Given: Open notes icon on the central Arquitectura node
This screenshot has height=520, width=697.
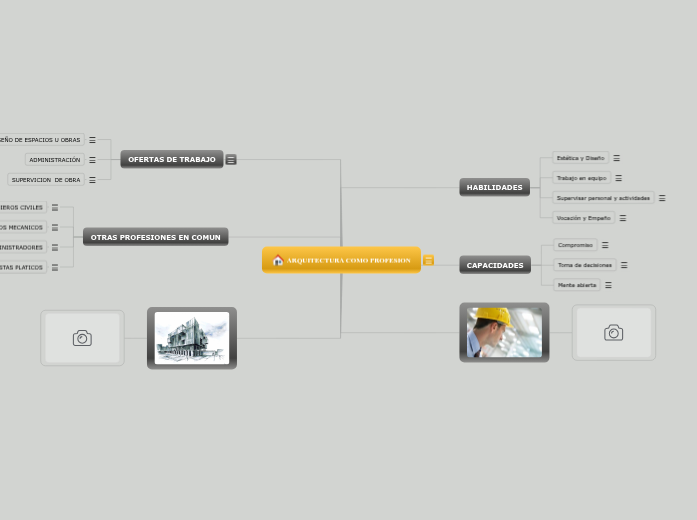Looking at the screenshot, I should [x=428, y=260].
